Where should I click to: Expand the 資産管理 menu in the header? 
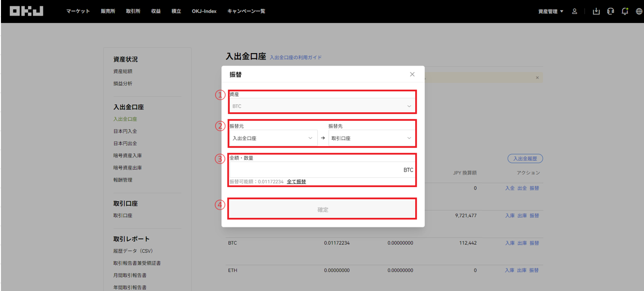[551, 11]
